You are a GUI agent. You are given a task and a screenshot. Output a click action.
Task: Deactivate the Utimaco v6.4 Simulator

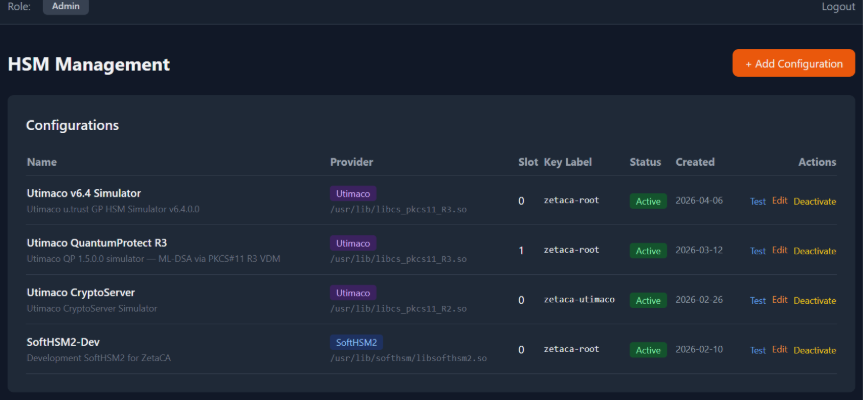point(814,201)
